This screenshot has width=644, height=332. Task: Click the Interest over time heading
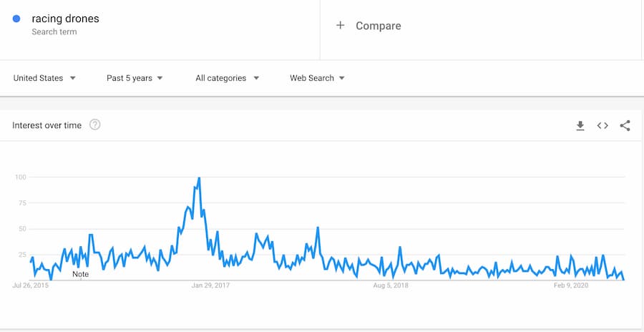[47, 125]
